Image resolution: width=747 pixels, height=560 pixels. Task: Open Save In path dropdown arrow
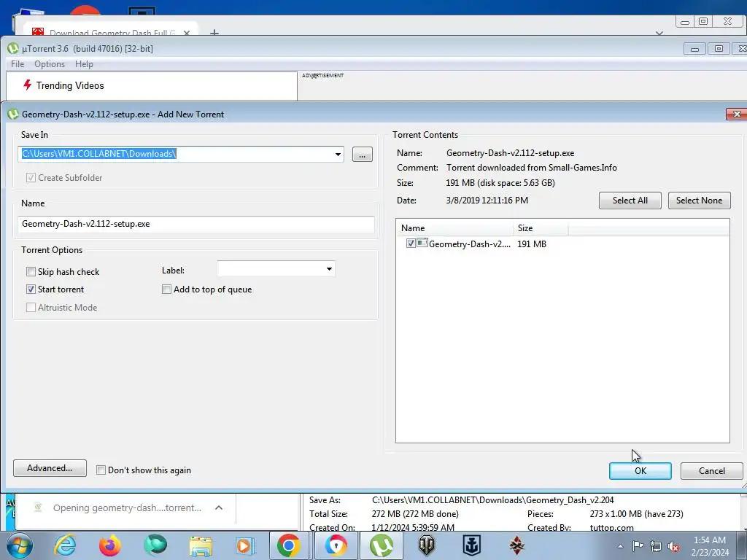pos(338,155)
